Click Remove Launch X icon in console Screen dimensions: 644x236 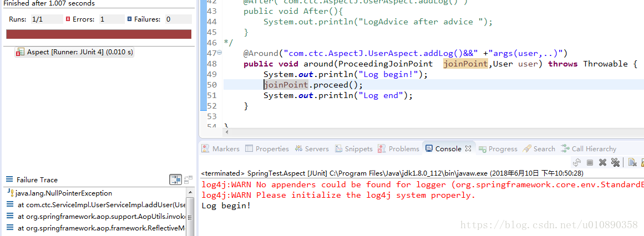602,162
